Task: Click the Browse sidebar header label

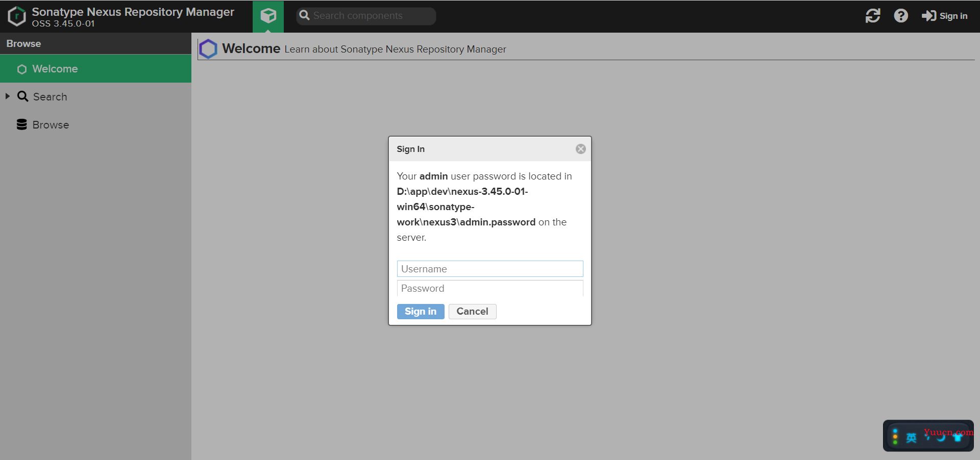Action: (x=23, y=44)
